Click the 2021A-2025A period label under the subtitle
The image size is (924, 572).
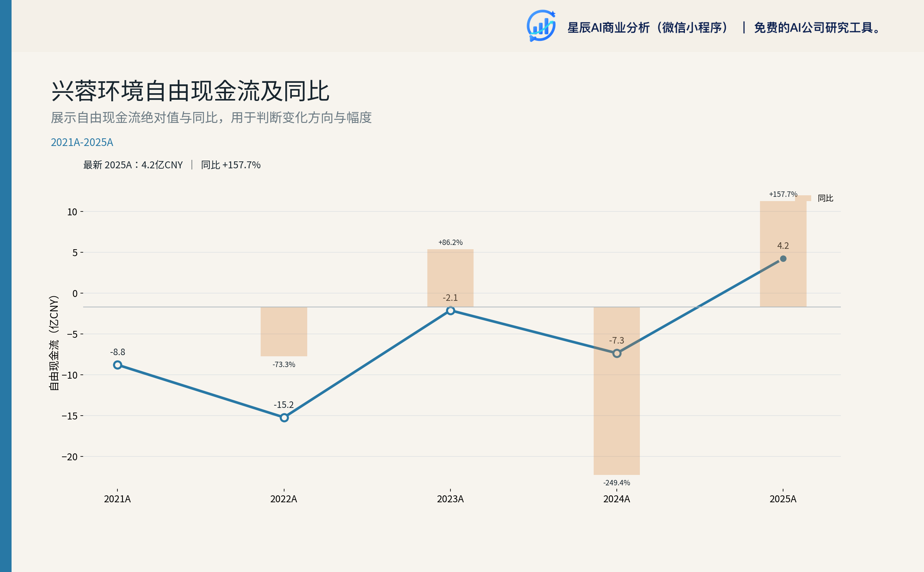point(82,143)
